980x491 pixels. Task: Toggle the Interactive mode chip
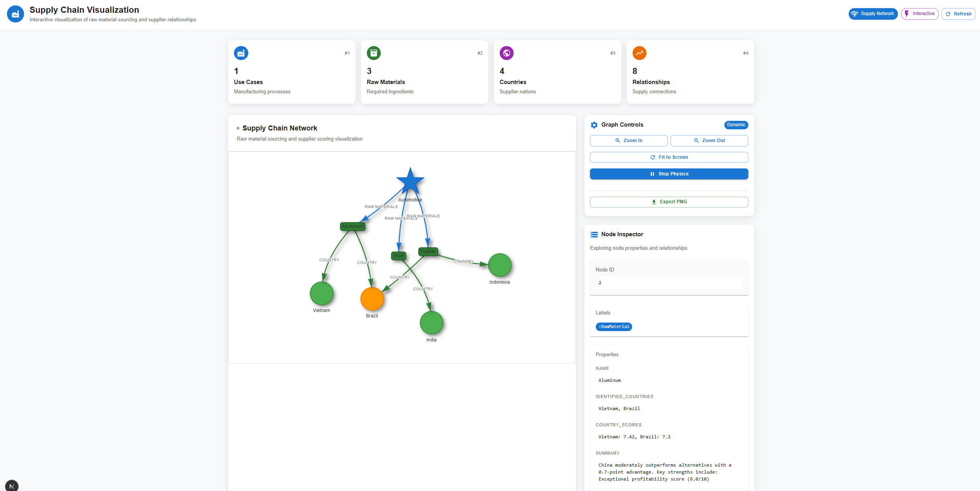tap(919, 14)
